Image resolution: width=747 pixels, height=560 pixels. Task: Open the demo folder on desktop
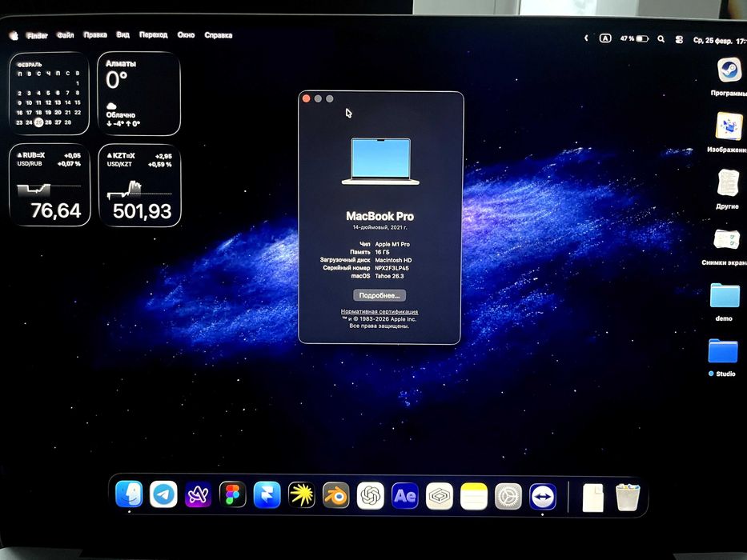(725, 295)
